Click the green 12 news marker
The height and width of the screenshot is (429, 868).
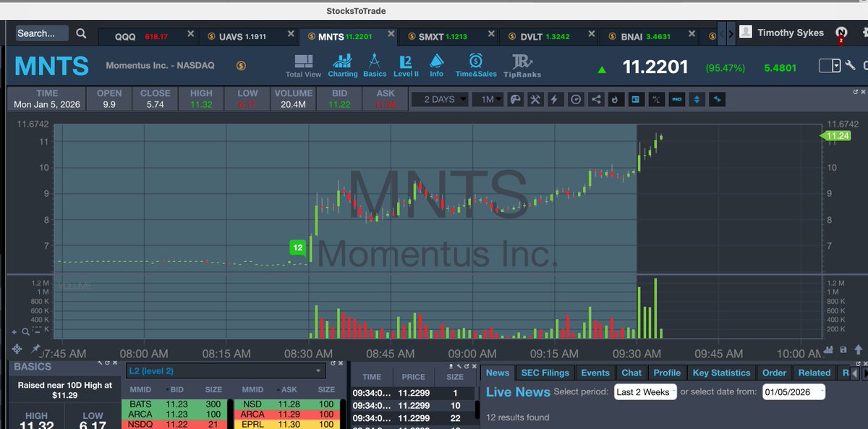(x=297, y=247)
